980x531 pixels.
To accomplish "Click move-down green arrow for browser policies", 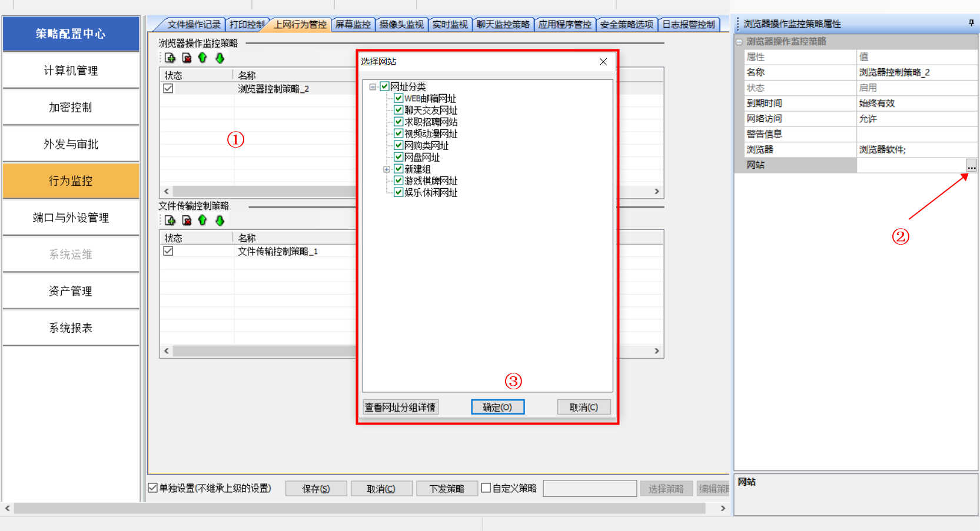I will (220, 58).
